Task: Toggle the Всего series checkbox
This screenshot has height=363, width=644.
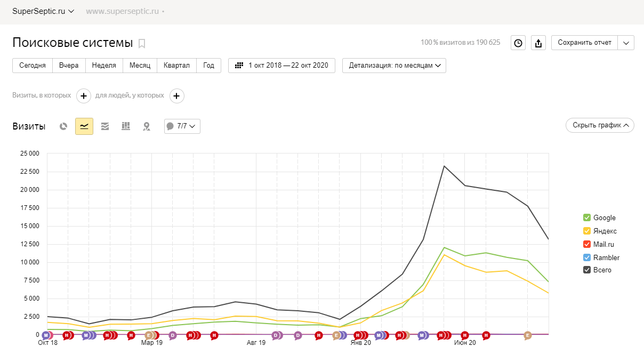Action: (587, 270)
